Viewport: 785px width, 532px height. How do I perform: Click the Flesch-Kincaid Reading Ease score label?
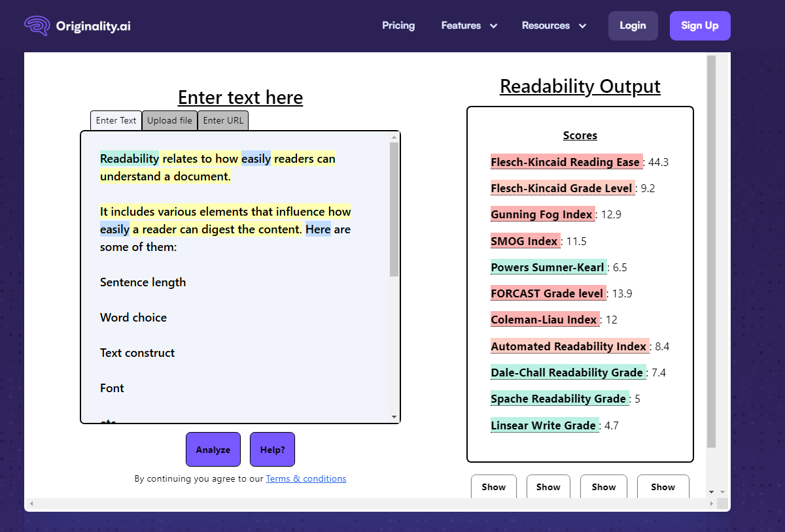click(x=565, y=162)
